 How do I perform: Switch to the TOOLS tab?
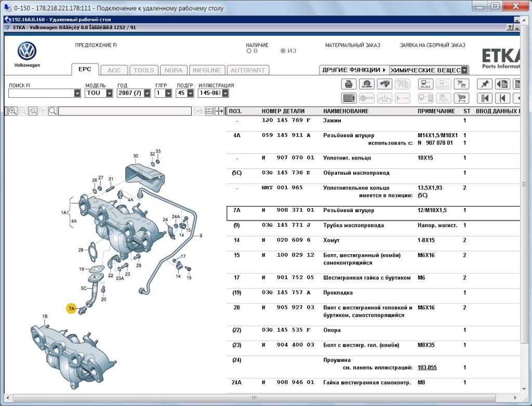click(143, 70)
